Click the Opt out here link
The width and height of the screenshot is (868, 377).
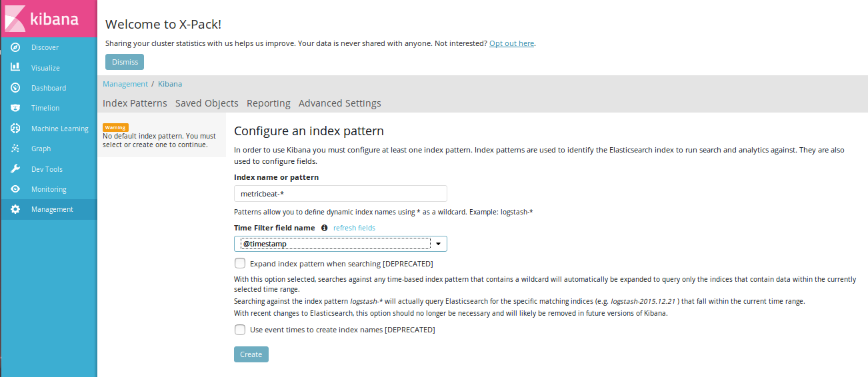click(x=511, y=43)
